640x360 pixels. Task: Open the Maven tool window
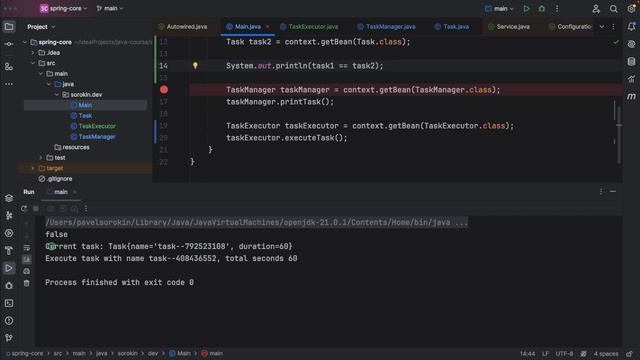pyautogui.click(x=631, y=96)
